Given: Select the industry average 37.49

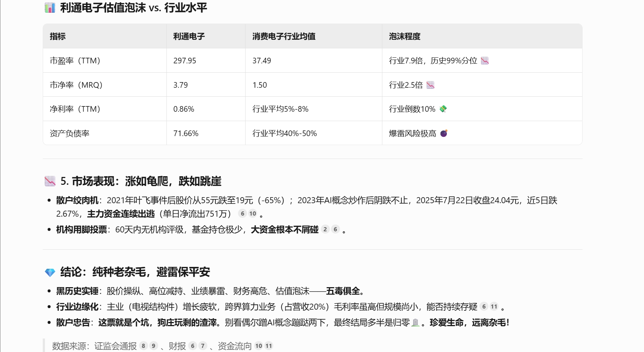Looking at the screenshot, I should coord(262,61).
